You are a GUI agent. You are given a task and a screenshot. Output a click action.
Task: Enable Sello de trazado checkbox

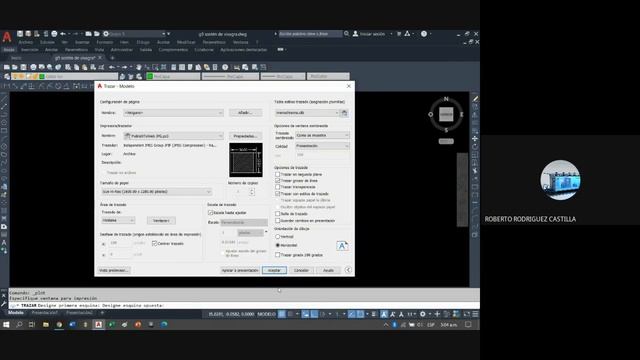click(x=278, y=214)
